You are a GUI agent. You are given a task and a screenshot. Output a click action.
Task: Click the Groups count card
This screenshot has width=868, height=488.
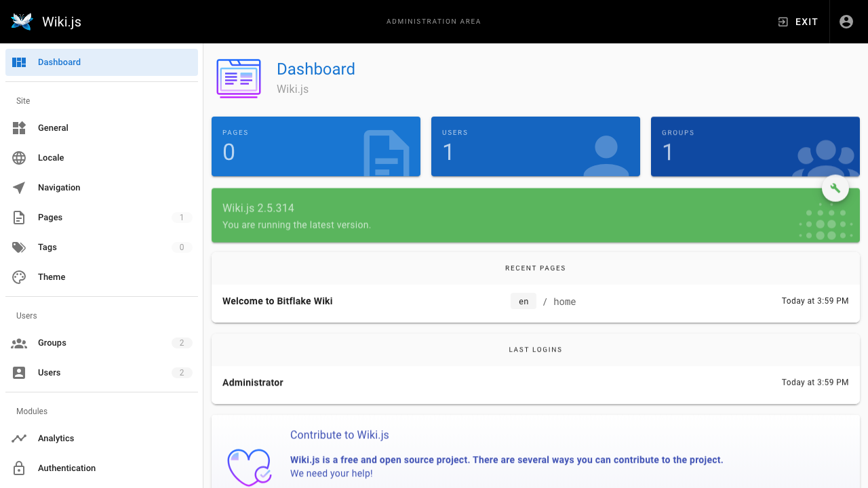pos(755,146)
